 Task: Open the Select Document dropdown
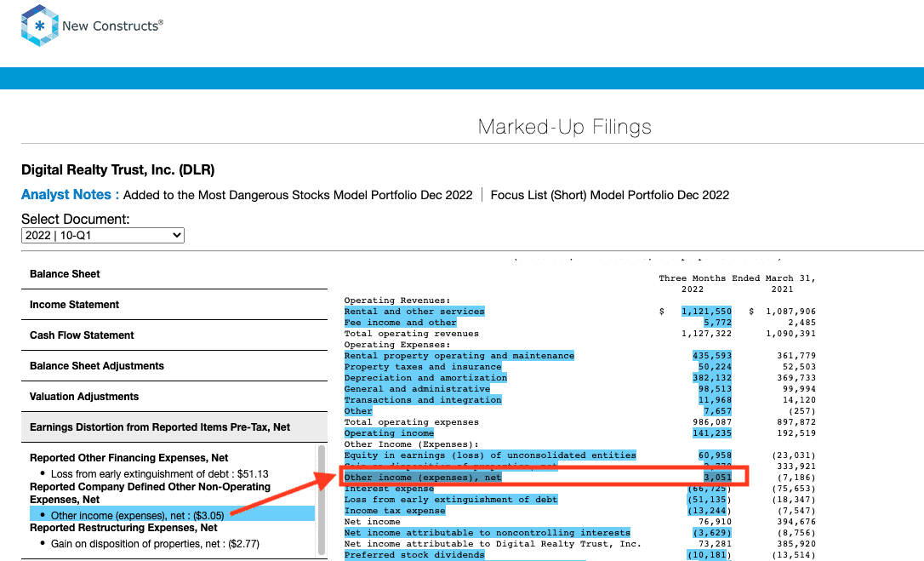click(103, 235)
